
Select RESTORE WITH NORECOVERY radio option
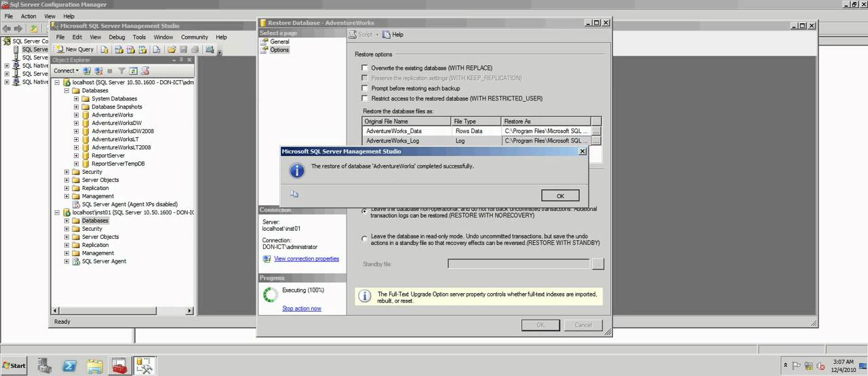[x=365, y=211]
